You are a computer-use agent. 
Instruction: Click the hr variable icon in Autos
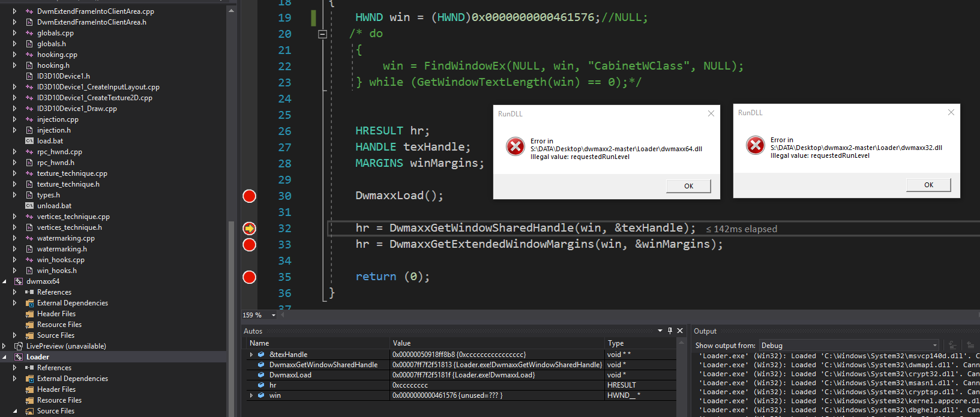[261, 385]
